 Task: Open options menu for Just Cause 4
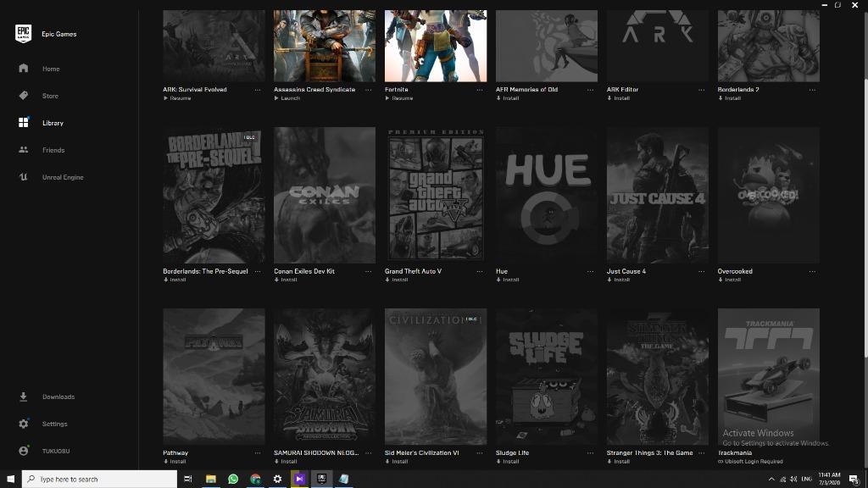point(701,272)
